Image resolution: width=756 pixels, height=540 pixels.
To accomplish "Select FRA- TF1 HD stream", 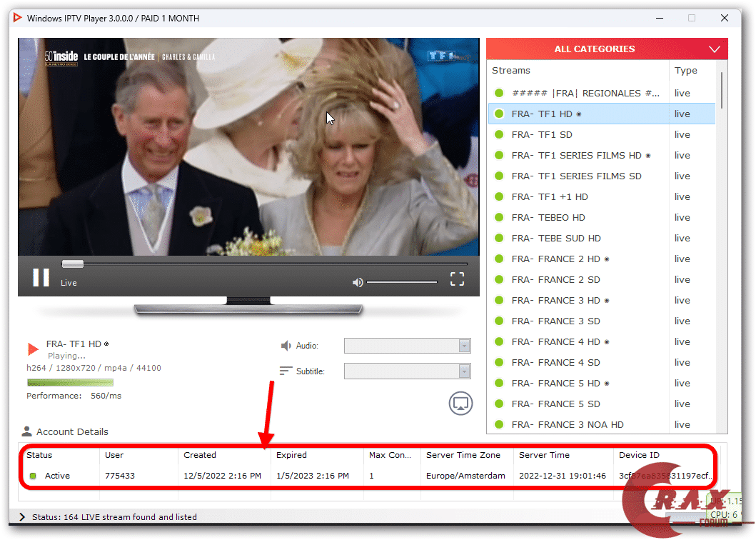I will tap(601, 114).
